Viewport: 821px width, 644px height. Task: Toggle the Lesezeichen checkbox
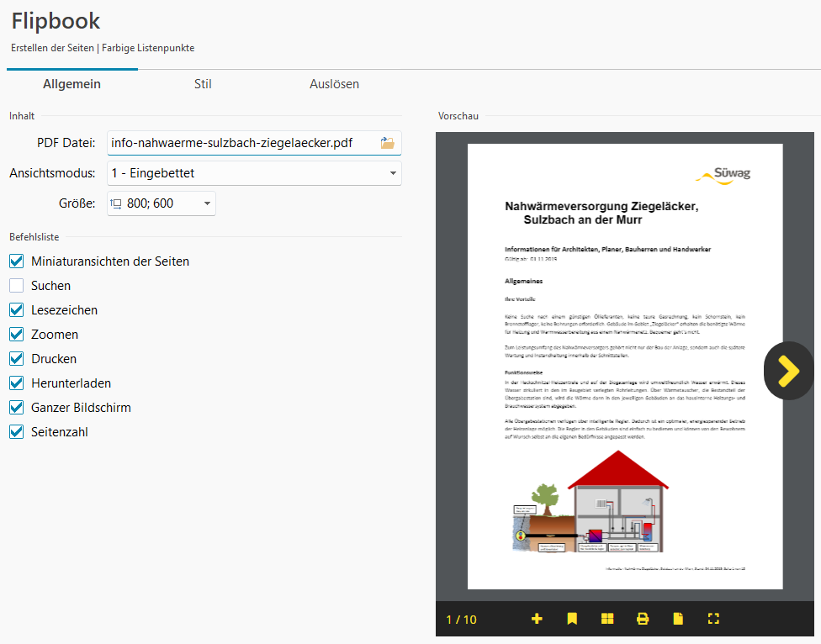point(17,310)
